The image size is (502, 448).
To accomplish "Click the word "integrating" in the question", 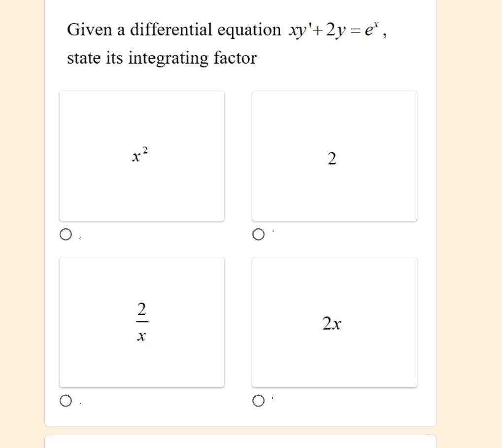I will point(169,59).
